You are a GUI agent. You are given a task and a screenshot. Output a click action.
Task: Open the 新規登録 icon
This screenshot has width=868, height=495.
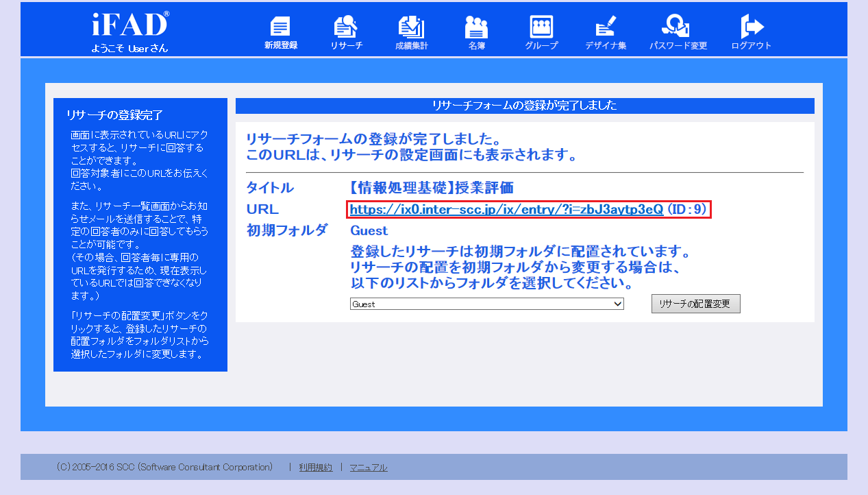click(x=281, y=33)
